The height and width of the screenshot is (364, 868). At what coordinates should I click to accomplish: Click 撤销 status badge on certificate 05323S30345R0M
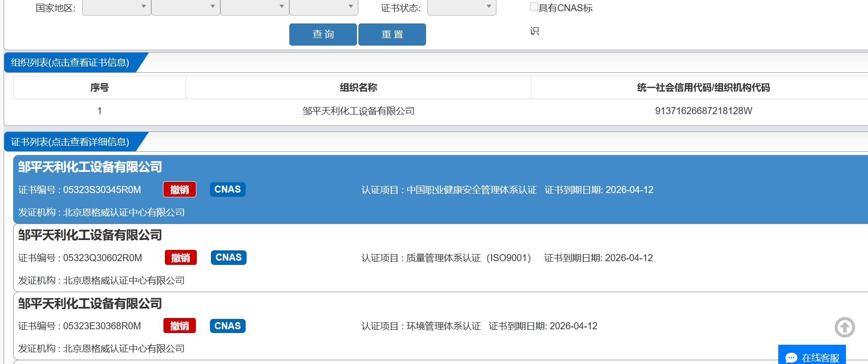point(179,189)
